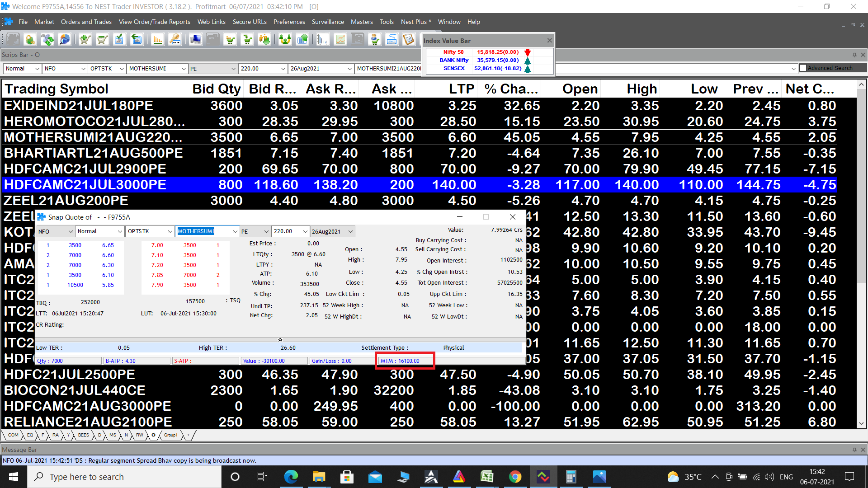Click the Windows search box
The image size is (868, 488).
[124, 477]
